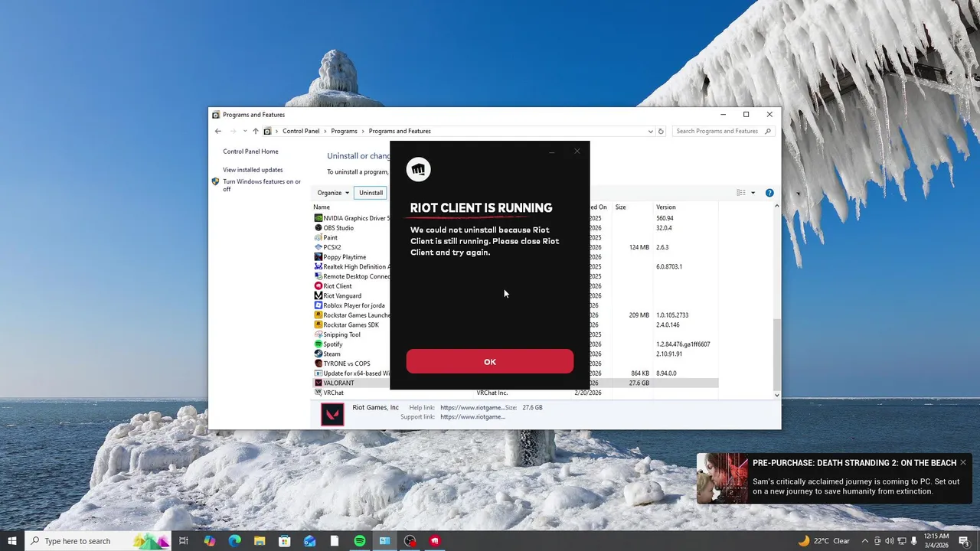Switch to Riot Client on the taskbar
Viewport: 980px width, 551px height.
coord(435,541)
